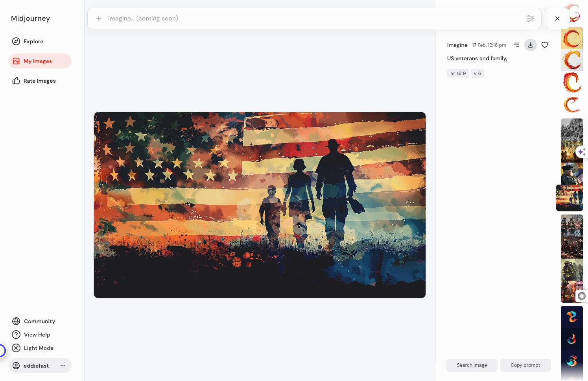The width and height of the screenshot is (588, 381).
Task: Click the gray circle icon by the firefighter thumbnails
Action: coord(582,296)
